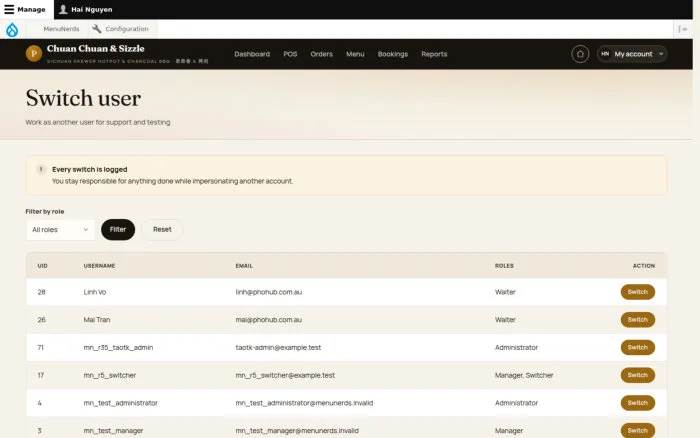Open the All roles dropdown
700x438 pixels.
[60, 229]
